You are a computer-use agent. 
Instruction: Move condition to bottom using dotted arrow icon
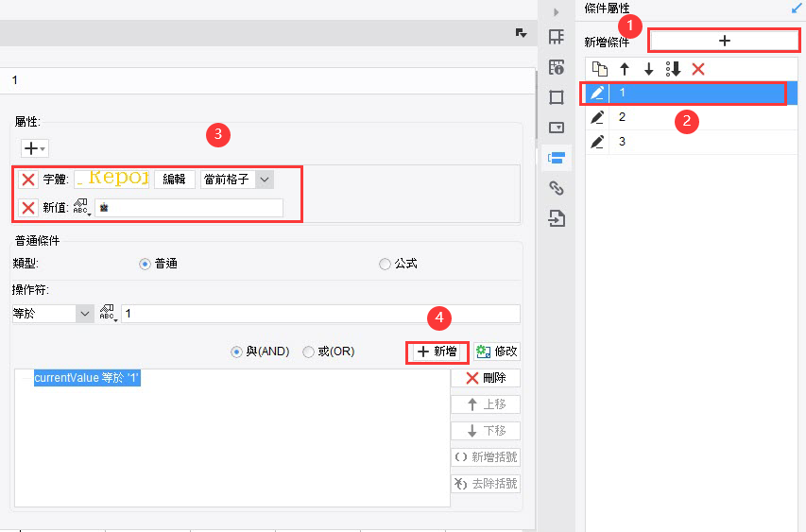[x=674, y=69]
